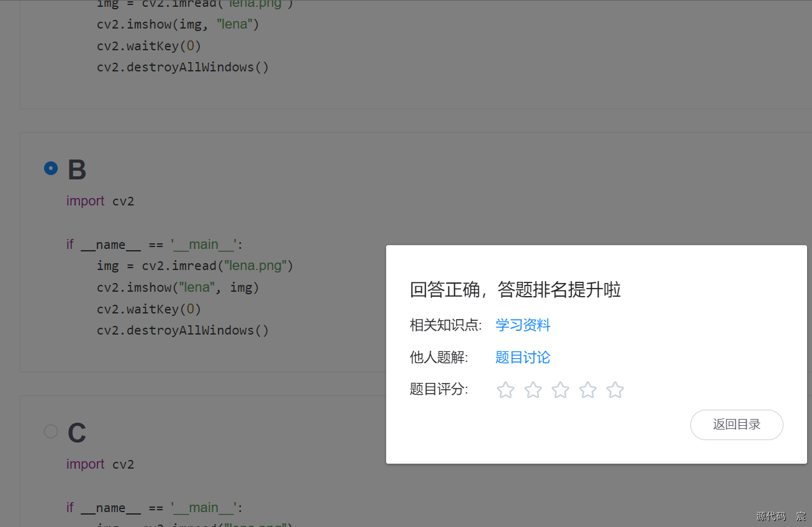Click img = cv2.imread line in option B
This screenshot has width=812, height=527.
tap(195, 266)
